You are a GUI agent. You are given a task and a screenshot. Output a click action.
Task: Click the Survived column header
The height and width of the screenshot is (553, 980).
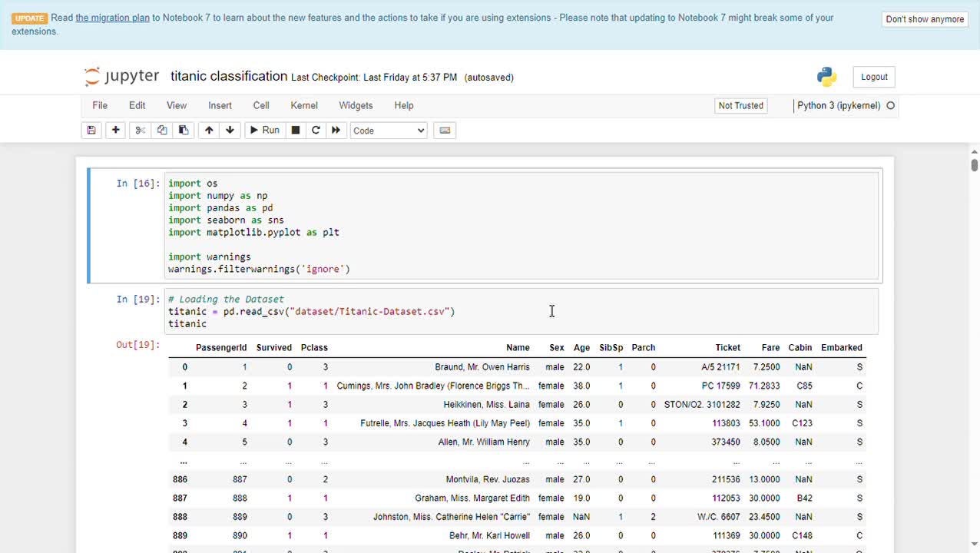[274, 348]
